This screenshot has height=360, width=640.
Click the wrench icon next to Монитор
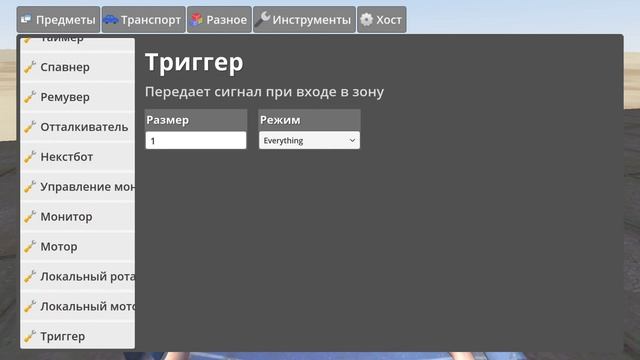click(30, 217)
